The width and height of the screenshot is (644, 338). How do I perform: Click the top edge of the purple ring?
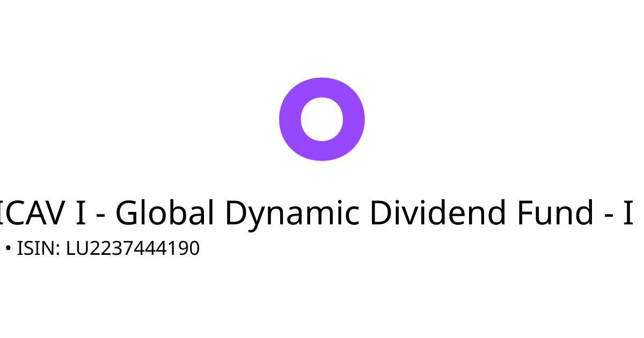coord(322,87)
